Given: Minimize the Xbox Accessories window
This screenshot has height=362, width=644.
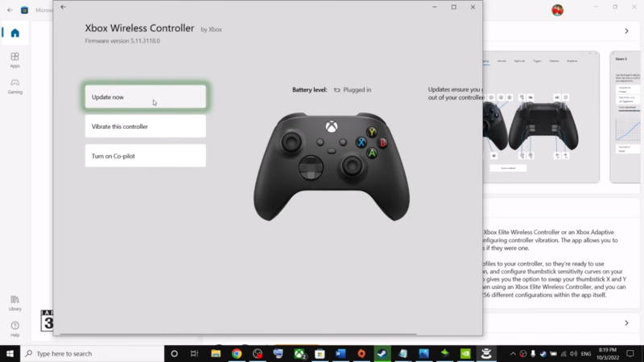Looking at the screenshot, I should pos(435,7).
